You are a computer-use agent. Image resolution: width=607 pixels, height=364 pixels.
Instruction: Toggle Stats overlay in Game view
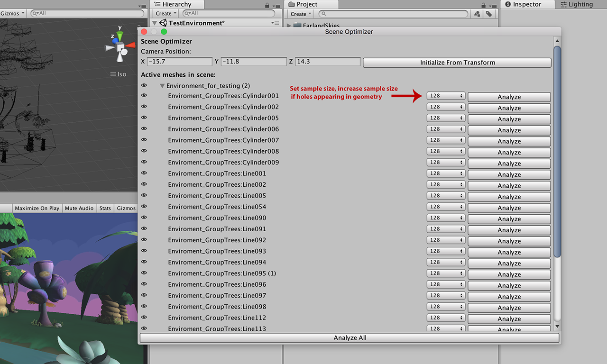105,208
